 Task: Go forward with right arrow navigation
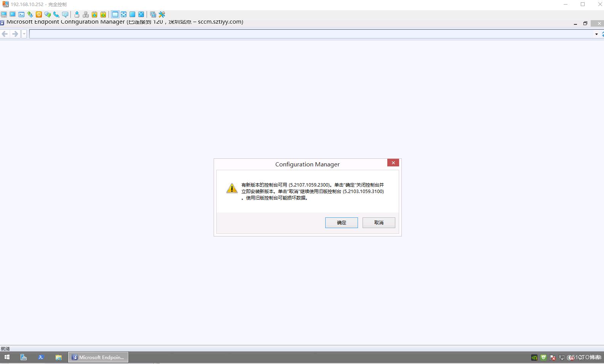click(15, 34)
